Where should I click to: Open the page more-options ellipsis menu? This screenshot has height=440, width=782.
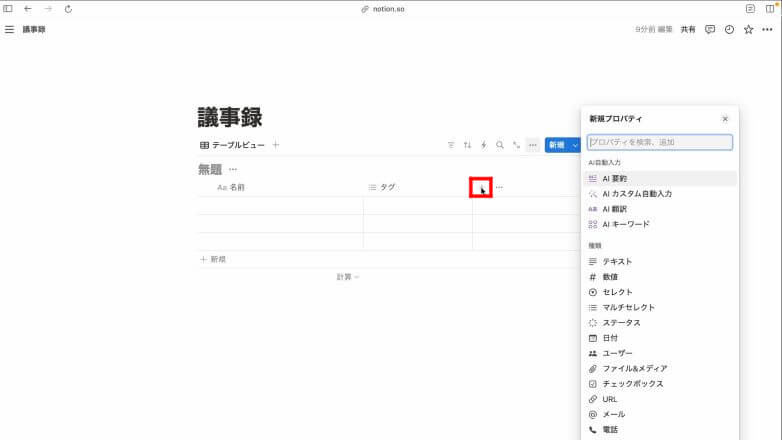pos(768,29)
